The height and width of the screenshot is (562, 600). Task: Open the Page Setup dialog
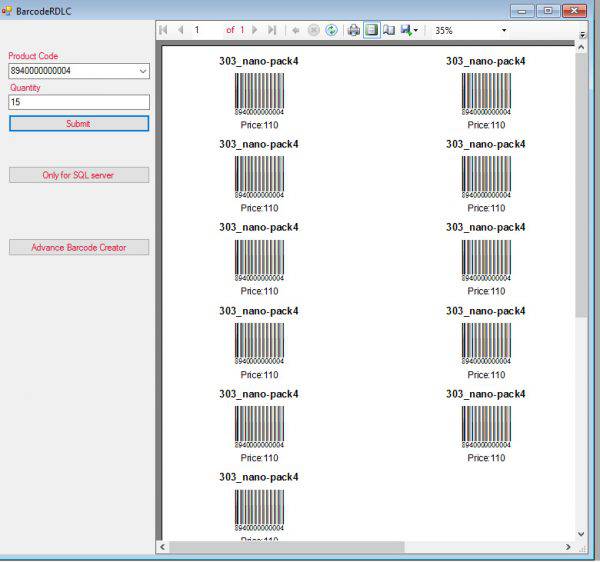tap(389, 31)
